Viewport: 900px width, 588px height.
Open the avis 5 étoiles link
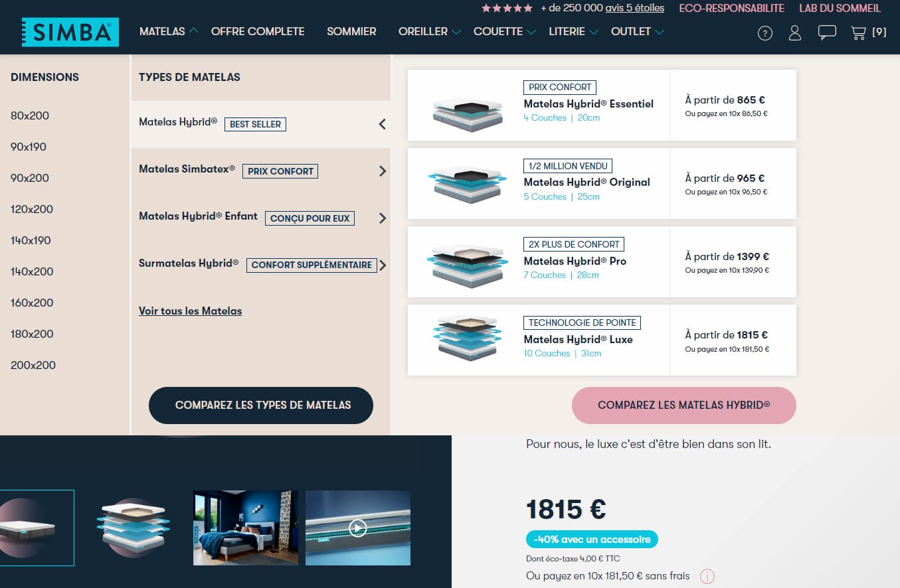pos(633,8)
